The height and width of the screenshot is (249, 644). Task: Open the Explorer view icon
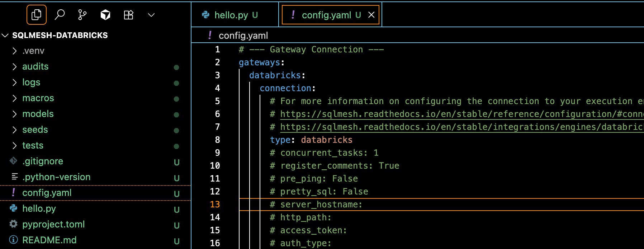[x=37, y=15]
